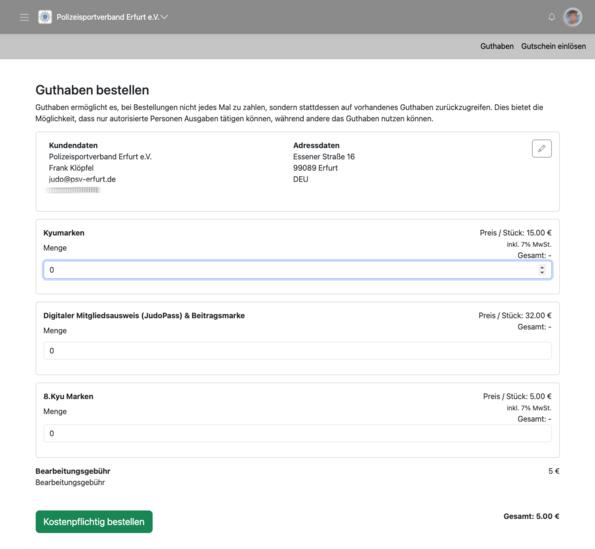This screenshot has width=595, height=549.
Task: Increase the Kyumarken quantity with stepper up arrow
Action: 542,267
